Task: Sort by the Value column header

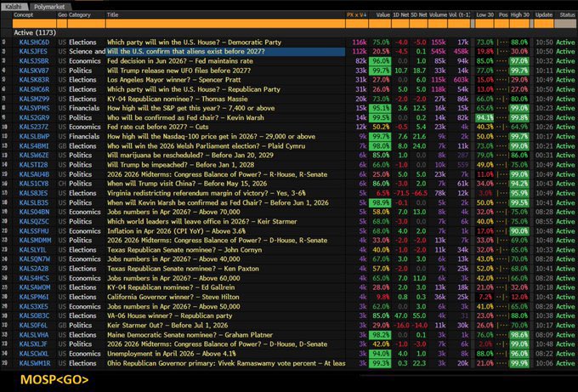Action: 382,14
